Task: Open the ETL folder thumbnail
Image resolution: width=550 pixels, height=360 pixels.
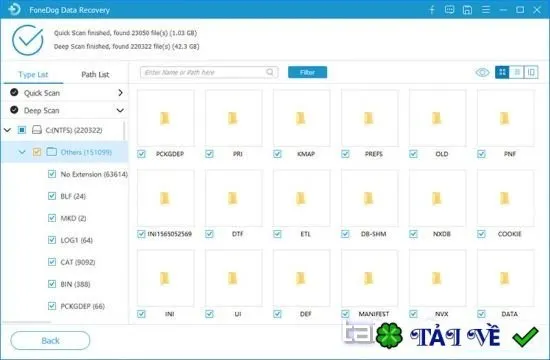Action: [301, 198]
